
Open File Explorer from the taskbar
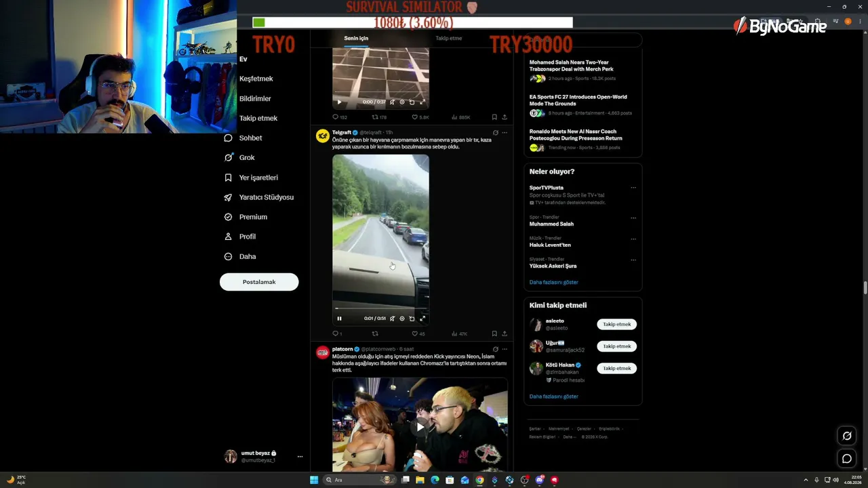pos(420,480)
